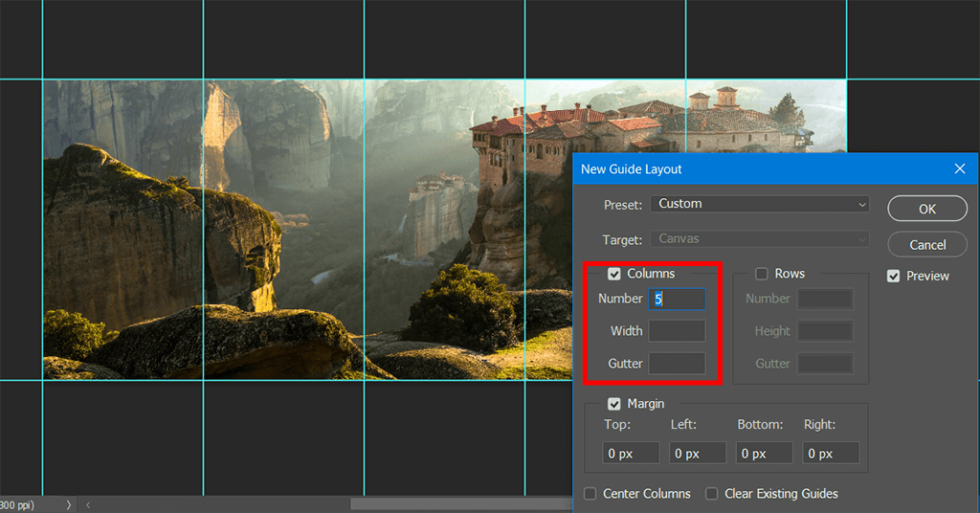Click the scroll-left arrow of horizontal scrollbar
Image resolution: width=980 pixels, height=513 pixels.
(88, 505)
